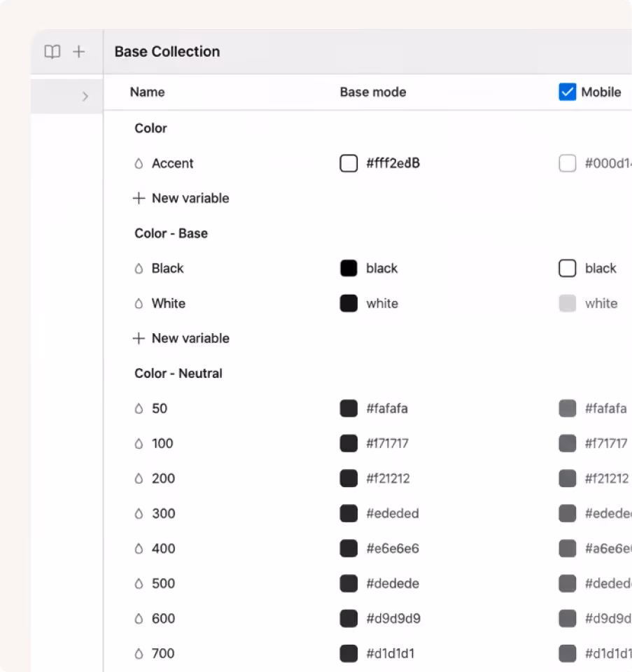
Task: Edit base mode value #d9d9d9
Action: [393, 618]
